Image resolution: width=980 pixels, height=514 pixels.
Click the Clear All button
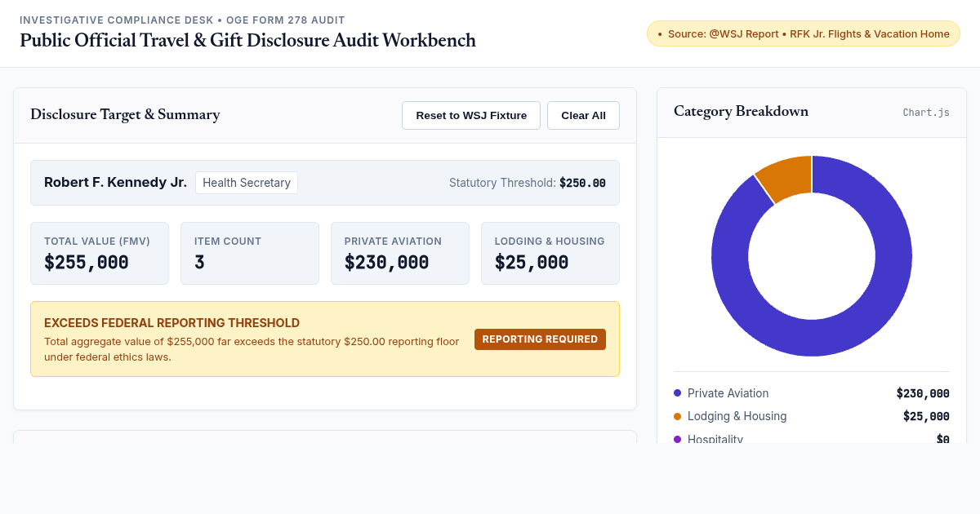coord(583,115)
